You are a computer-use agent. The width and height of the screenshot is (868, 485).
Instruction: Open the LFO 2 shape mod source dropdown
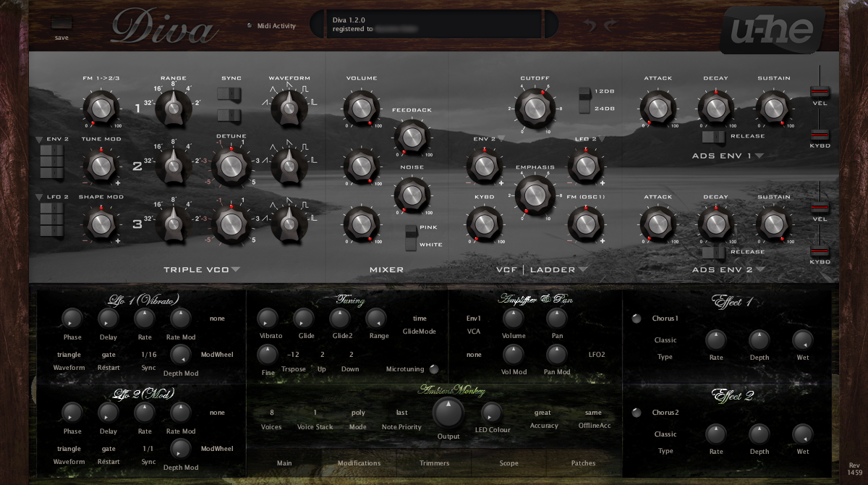tap(39, 196)
